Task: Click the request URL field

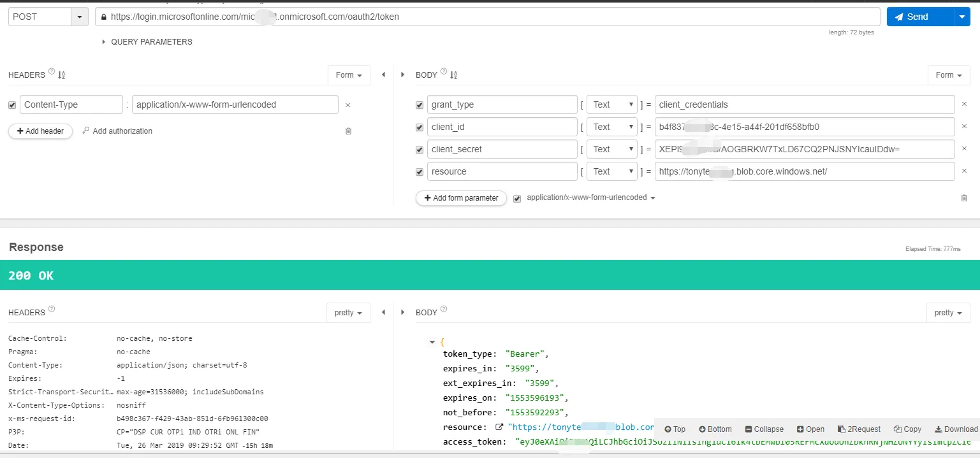Action: coord(488,17)
